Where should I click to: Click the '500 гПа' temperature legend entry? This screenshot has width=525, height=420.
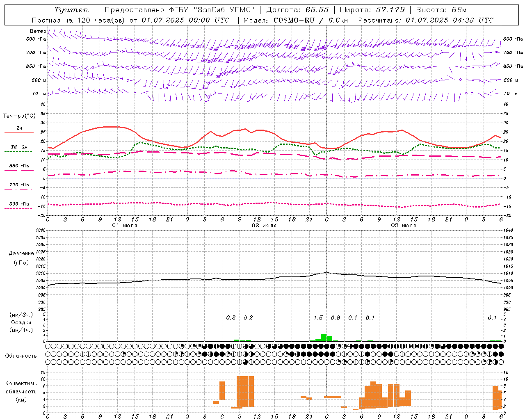tap(19, 204)
